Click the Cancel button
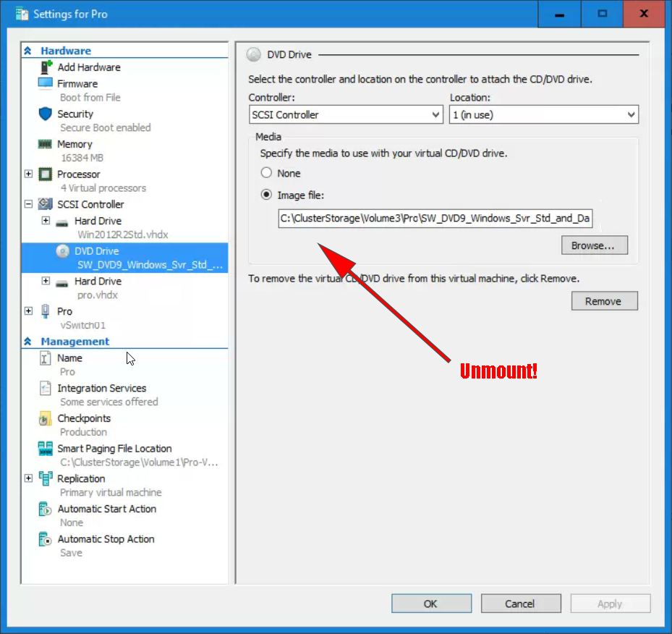 point(521,604)
